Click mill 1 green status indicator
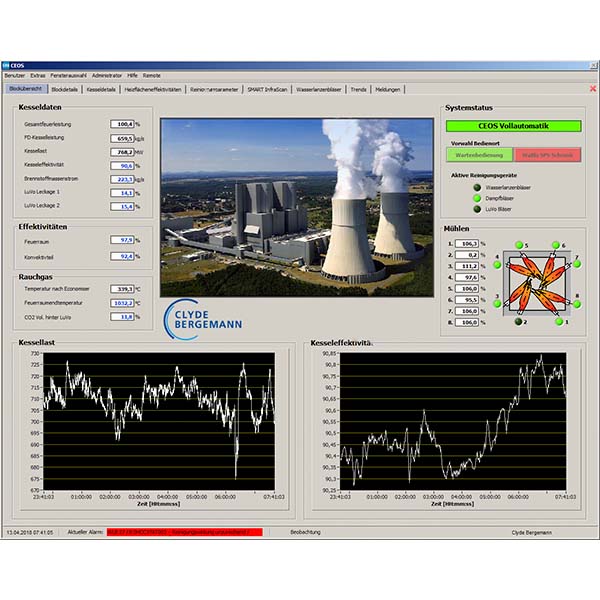Viewport: 600px width, 600px height. (559, 321)
